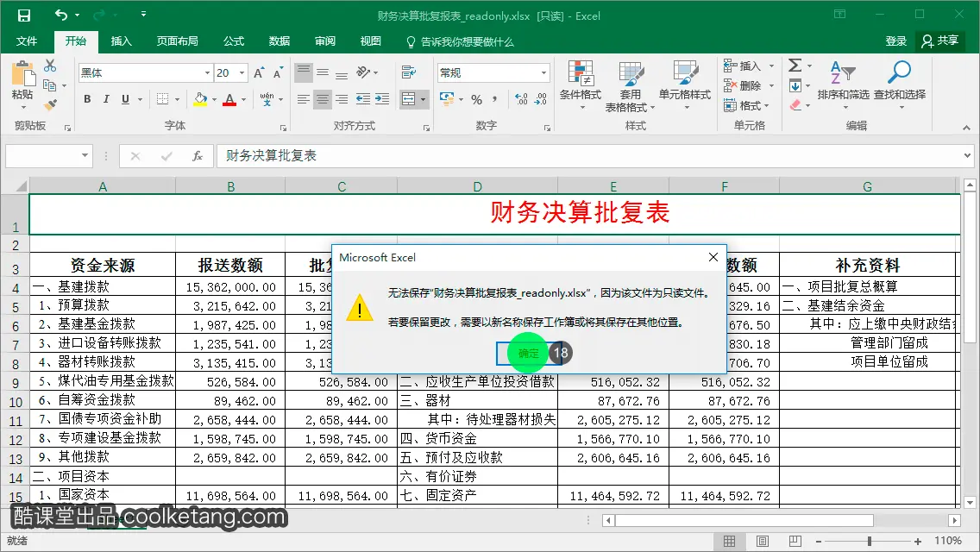Image resolution: width=980 pixels, height=552 pixels.
Task: Open the font name dropdown showing 黑体
Action: click(x=207, y=72)
